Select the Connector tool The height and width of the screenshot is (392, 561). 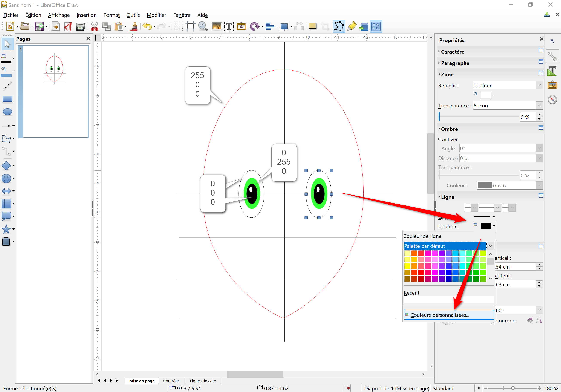click(x=6, y=151)
